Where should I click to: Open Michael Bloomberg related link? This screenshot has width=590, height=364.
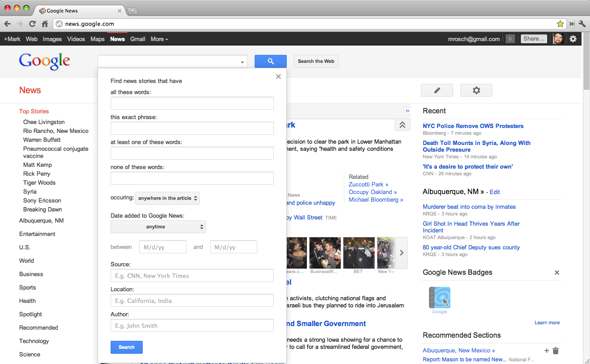[375, 200]
